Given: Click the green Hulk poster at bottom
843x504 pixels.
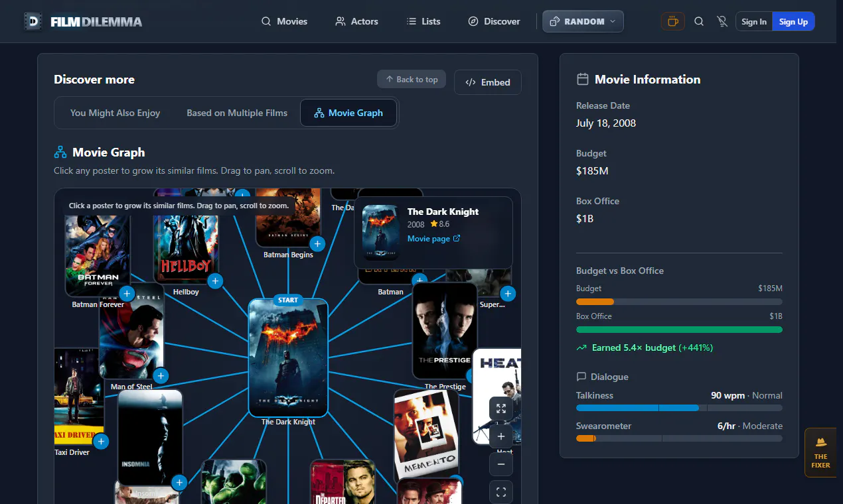Looking at the screenshot, I should tap(234, 481).
